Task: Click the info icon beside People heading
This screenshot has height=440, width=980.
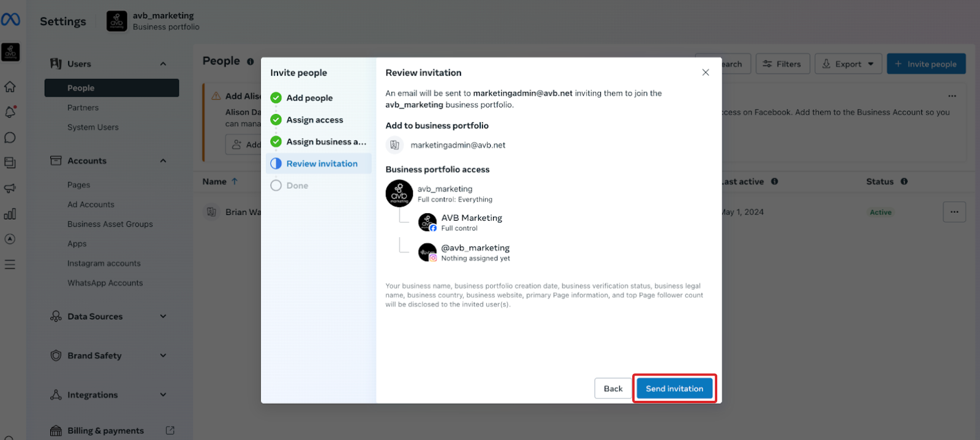Action: tap(250, 62)
